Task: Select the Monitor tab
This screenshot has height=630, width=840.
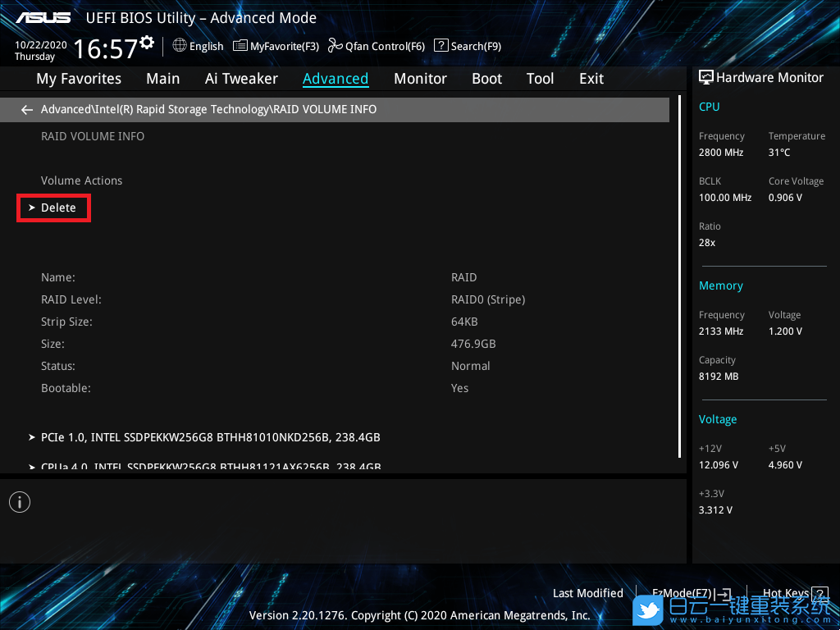Action: tap(420, 79)
